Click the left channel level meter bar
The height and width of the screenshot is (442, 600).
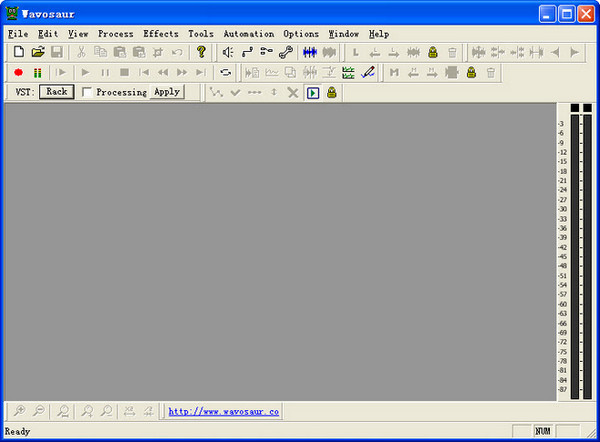[574, 256]
